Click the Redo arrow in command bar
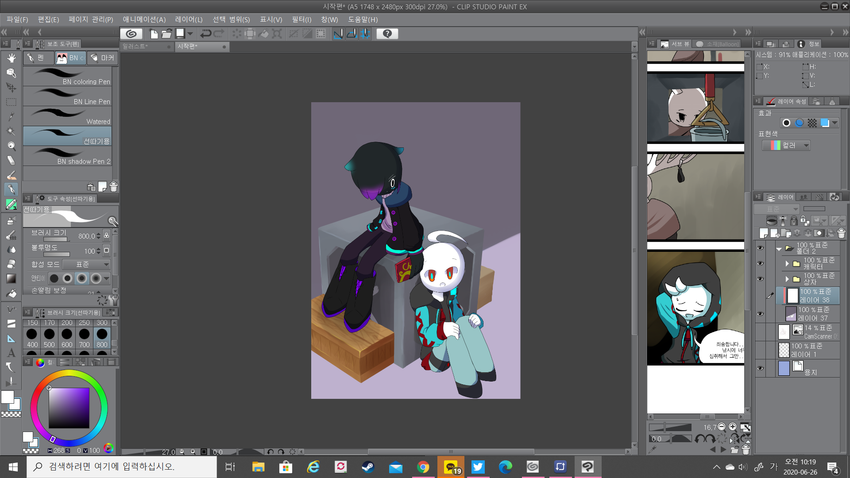The image size is (850, 478). tap(218, 34)
